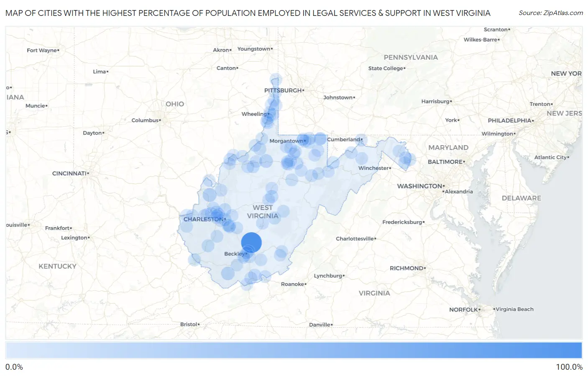This screenshot has width=588, height=376.
Task: Click the OHIO state label
Action: 175,104
